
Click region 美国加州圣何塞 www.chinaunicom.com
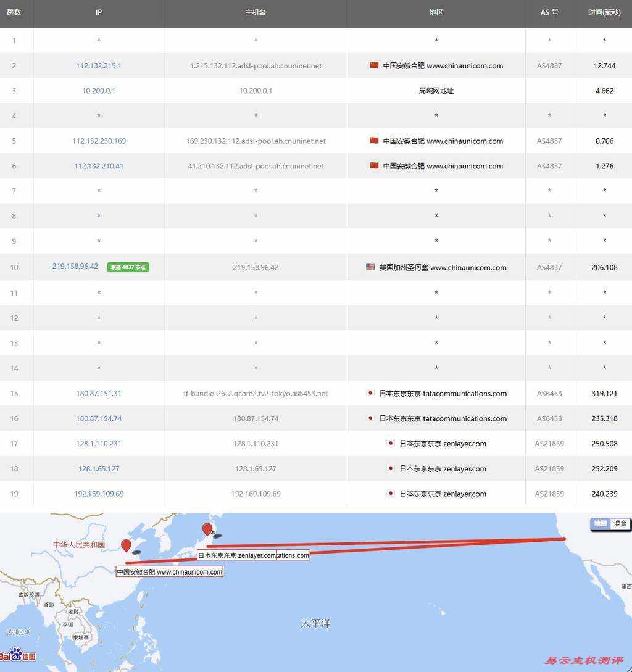click(443, 267)
